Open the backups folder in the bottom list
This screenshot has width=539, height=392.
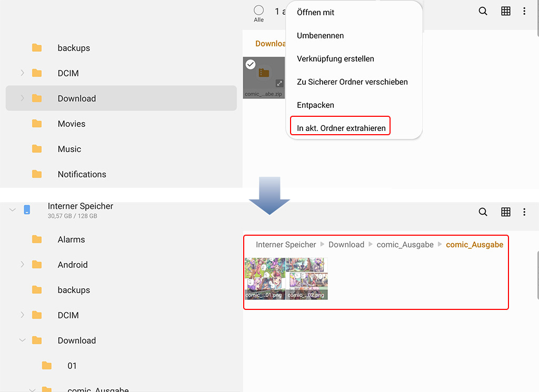click(x=122, y=290)
